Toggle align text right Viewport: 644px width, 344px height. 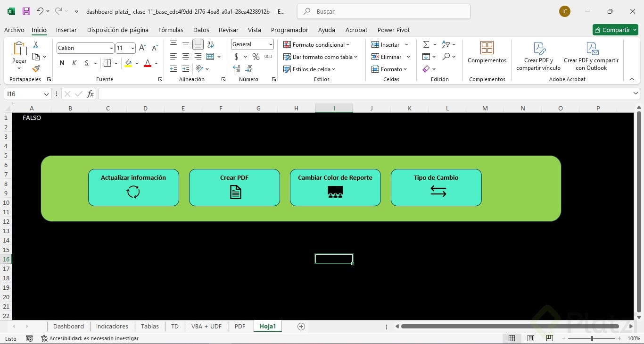(198, 57)
